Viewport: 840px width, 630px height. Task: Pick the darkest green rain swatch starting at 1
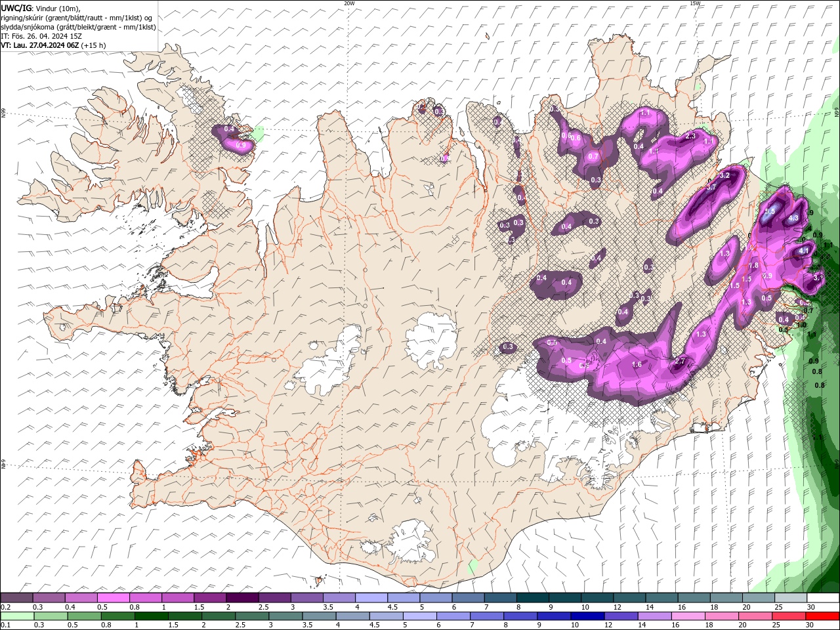[x=151, y=616]
